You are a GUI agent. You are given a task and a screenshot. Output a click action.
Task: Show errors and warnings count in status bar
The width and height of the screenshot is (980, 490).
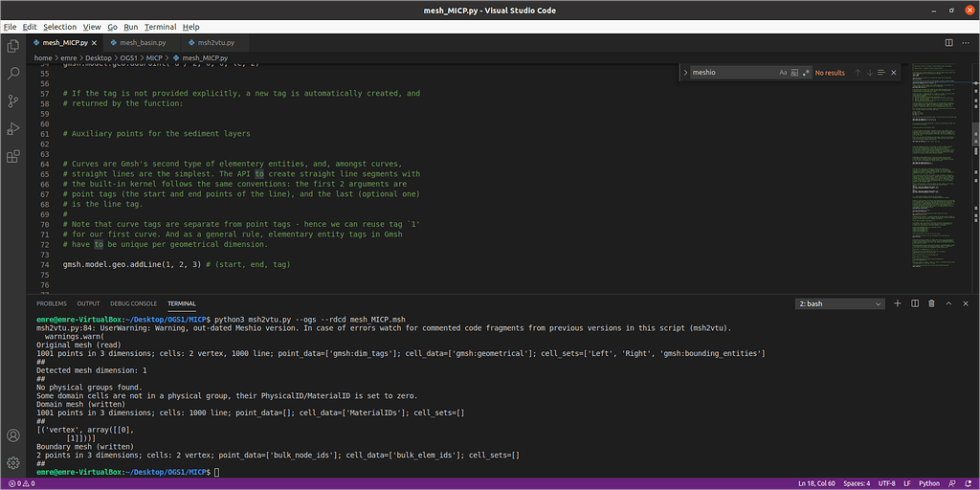point(21,483)
